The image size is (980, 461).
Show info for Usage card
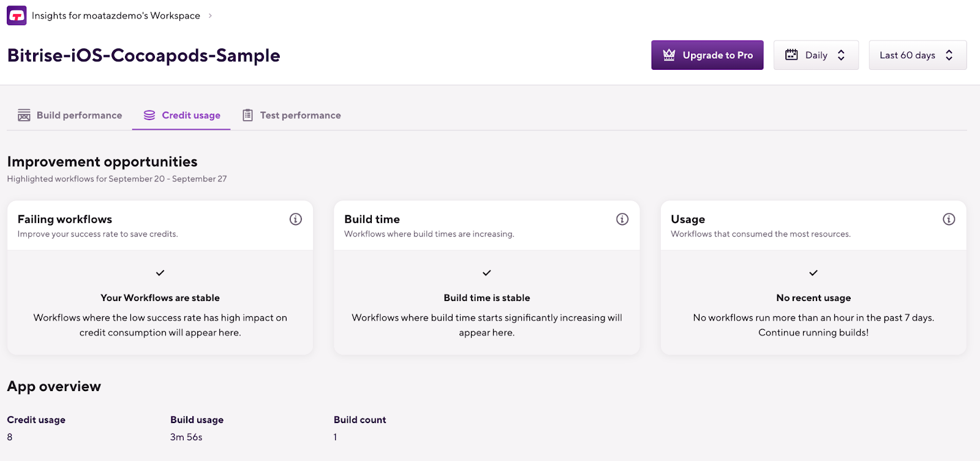949,219
